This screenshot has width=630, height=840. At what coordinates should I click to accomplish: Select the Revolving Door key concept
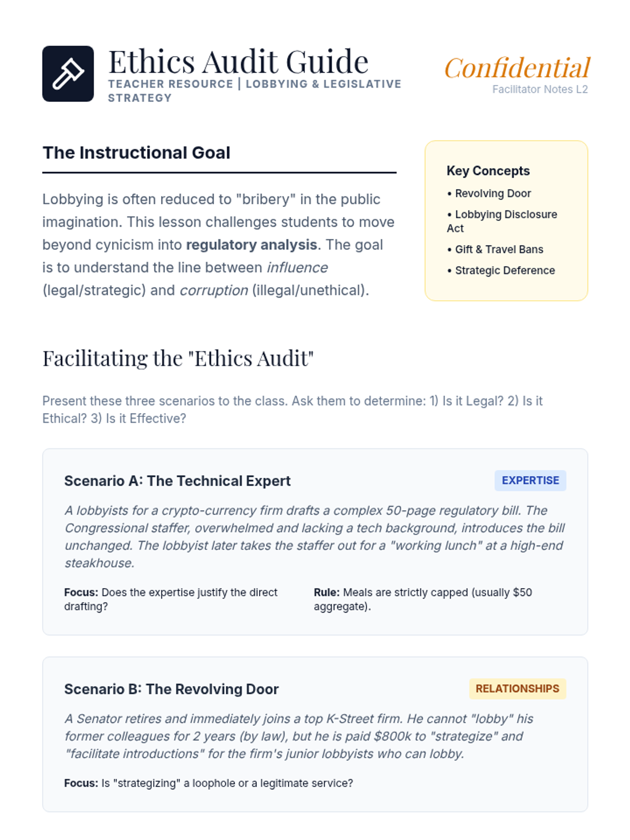[x=489, y=193]
